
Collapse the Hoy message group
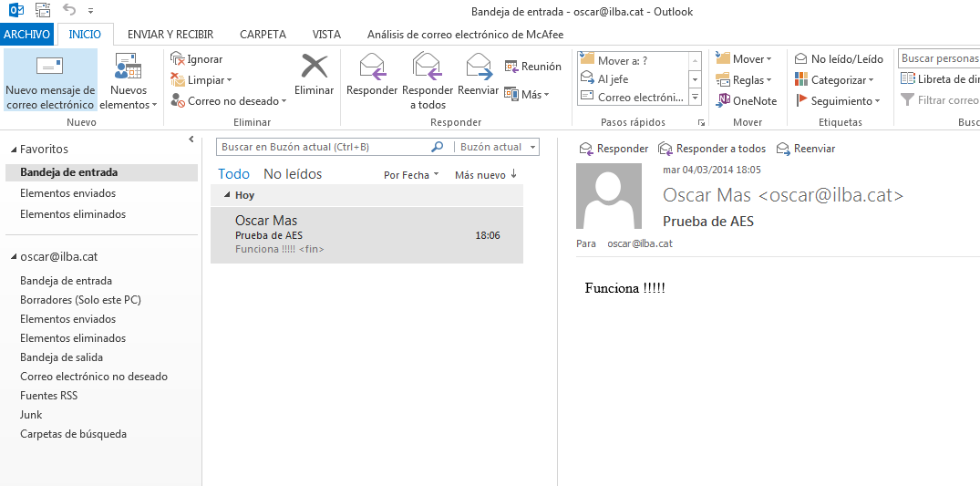228,195
